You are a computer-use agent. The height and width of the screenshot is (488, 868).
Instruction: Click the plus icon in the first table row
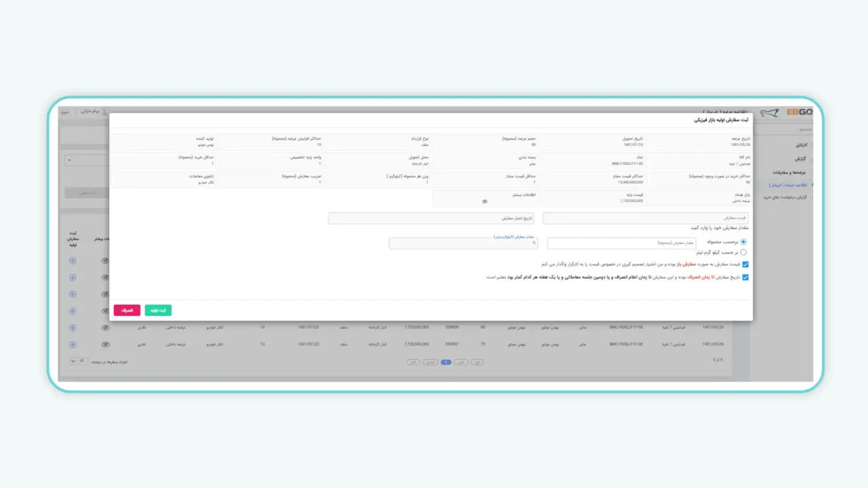[x=73, y=260]
